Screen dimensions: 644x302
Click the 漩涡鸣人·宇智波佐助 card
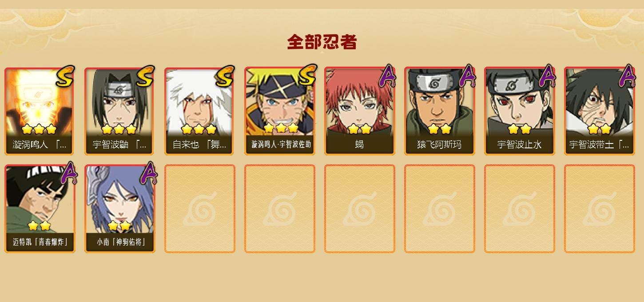(280, 111)
